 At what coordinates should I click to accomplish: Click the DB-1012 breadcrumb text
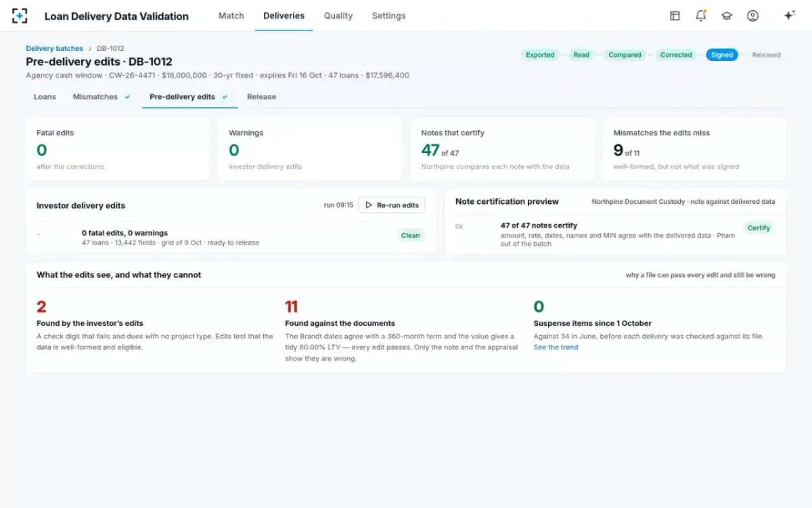click(110, 49)
